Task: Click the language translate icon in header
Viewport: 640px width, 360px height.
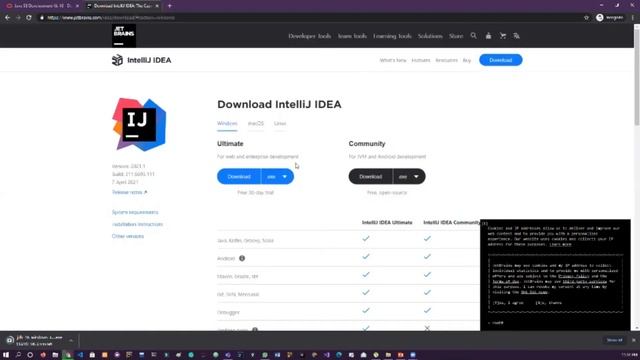Action: 517,36
